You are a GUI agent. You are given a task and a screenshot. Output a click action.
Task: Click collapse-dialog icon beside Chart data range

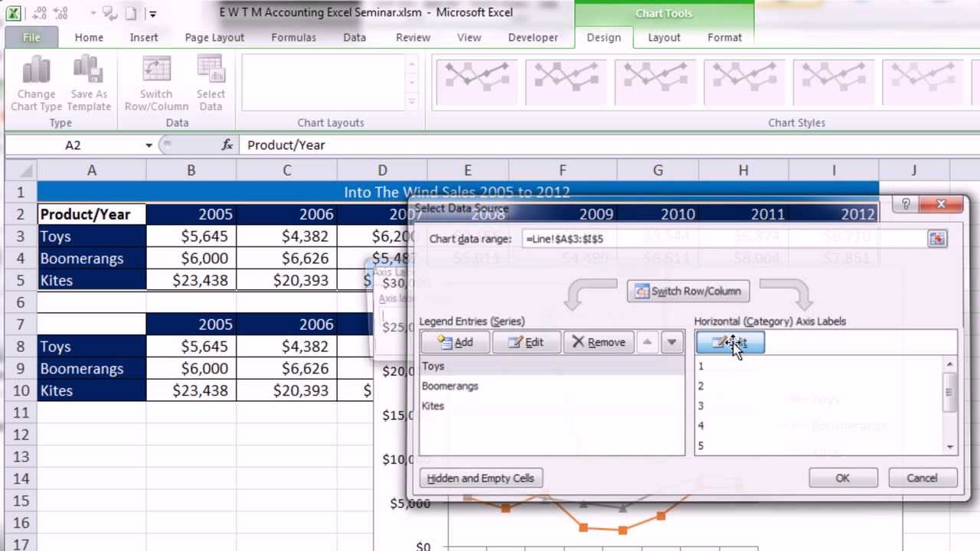pyautogui.click(x=937, y=239)
